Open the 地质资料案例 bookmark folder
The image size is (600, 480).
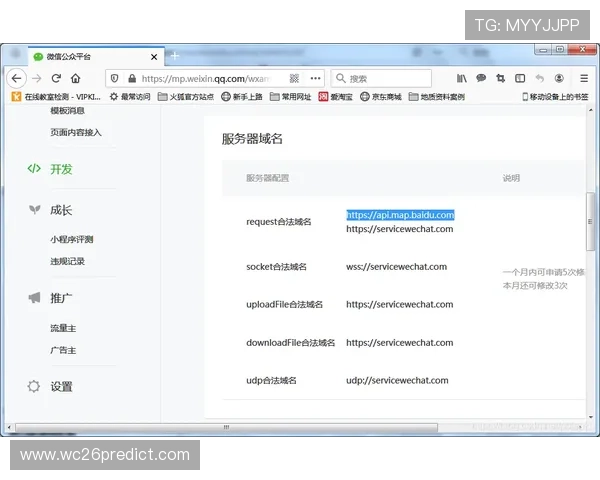[x=437, y=97]
